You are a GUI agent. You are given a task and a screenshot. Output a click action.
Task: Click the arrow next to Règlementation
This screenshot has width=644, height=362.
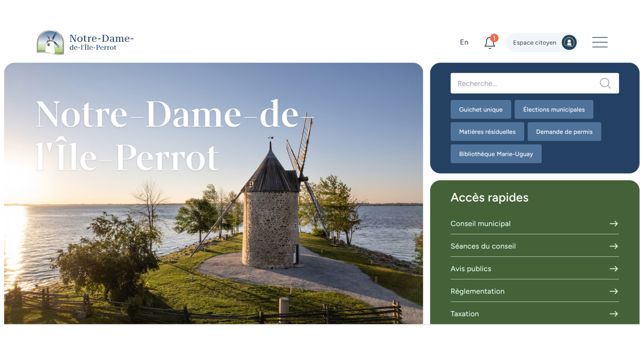tap(613, 291)
